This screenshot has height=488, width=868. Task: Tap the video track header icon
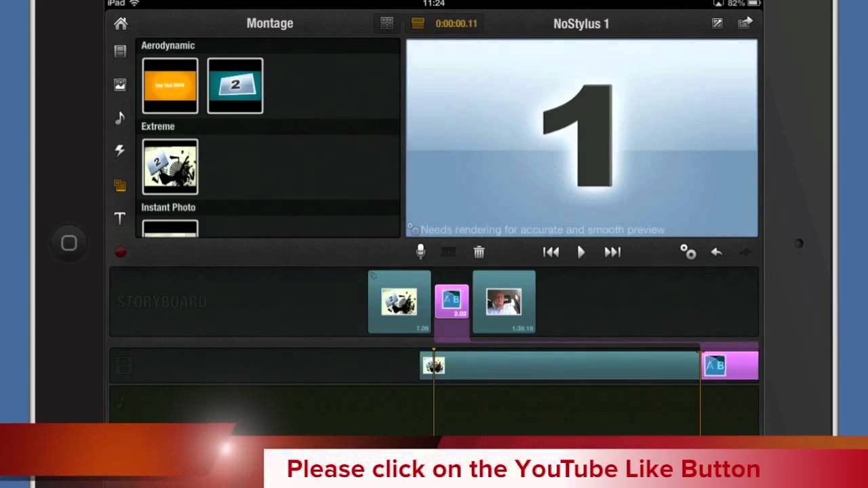[x=123, y=366]
